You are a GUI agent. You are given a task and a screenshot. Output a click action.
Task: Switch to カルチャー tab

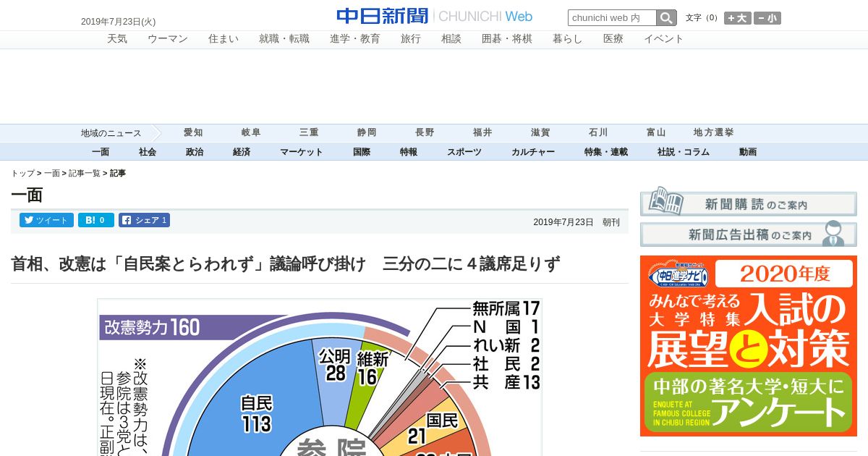pos(533,152)
